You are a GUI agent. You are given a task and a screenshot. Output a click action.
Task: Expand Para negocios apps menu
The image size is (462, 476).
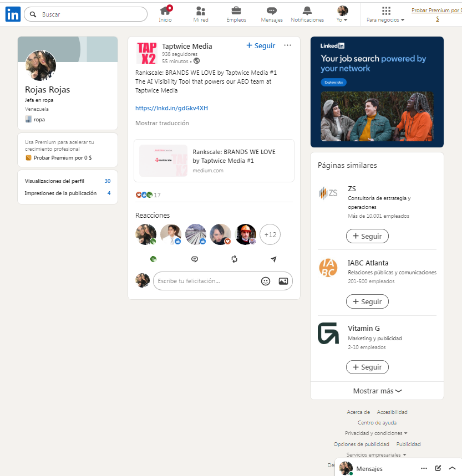(x=385, y=14)
